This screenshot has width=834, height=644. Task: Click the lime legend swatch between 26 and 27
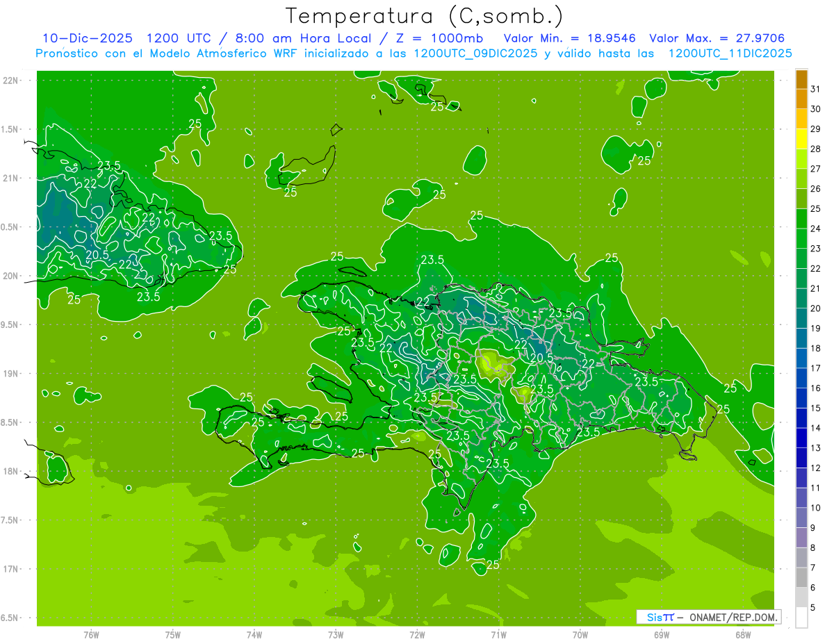point(801,179)
